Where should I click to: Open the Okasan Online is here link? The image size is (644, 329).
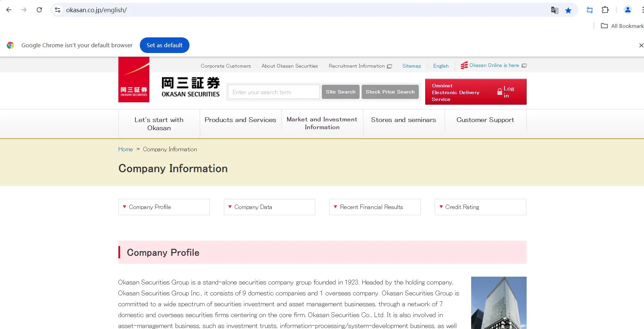pos(494,65)
